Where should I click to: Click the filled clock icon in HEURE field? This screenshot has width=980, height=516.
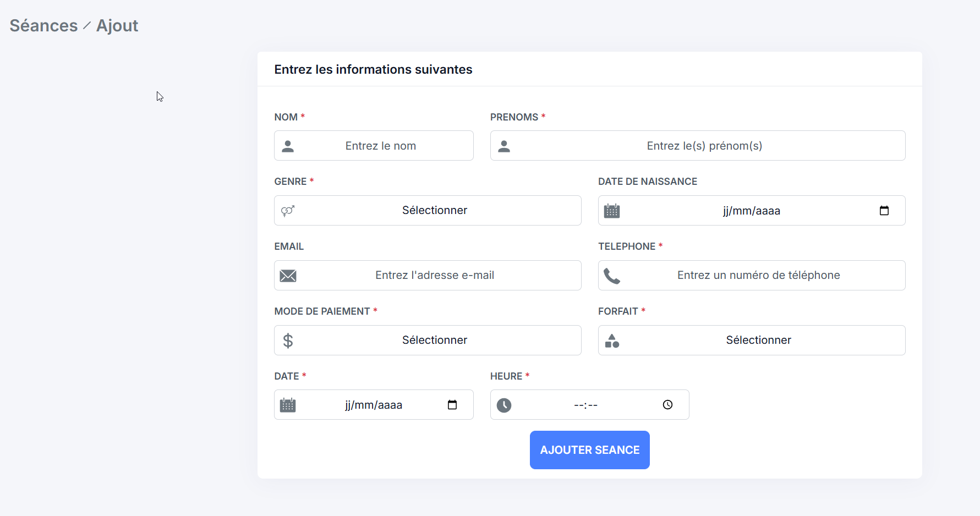(x=504, y=405)
